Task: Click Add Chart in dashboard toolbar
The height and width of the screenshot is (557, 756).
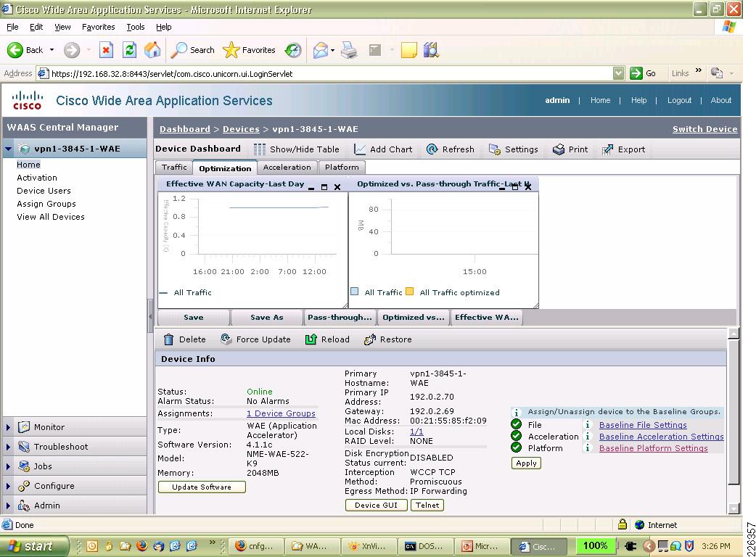Action: point(383,149)
